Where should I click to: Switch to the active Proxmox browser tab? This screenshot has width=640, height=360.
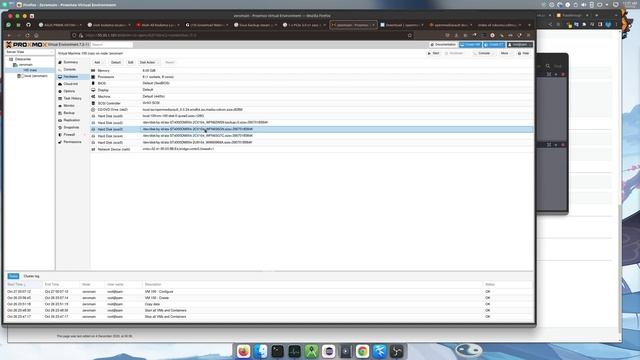pos(353,25)
